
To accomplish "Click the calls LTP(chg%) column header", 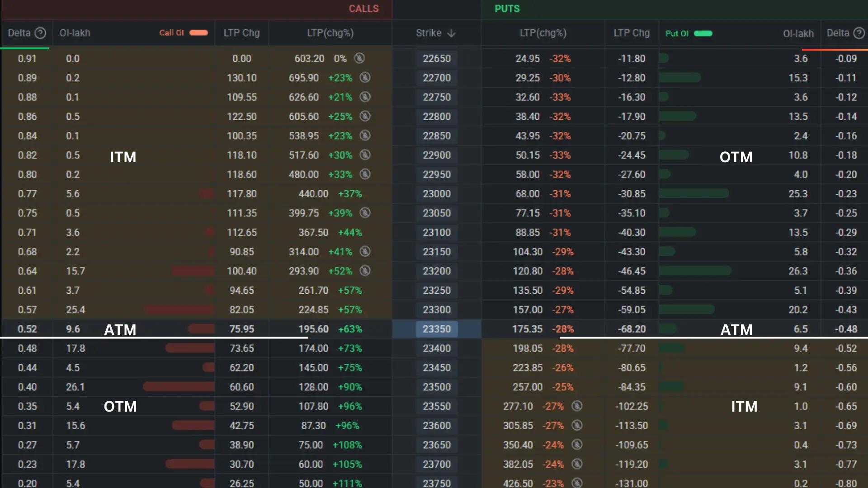I will [330, 33].
